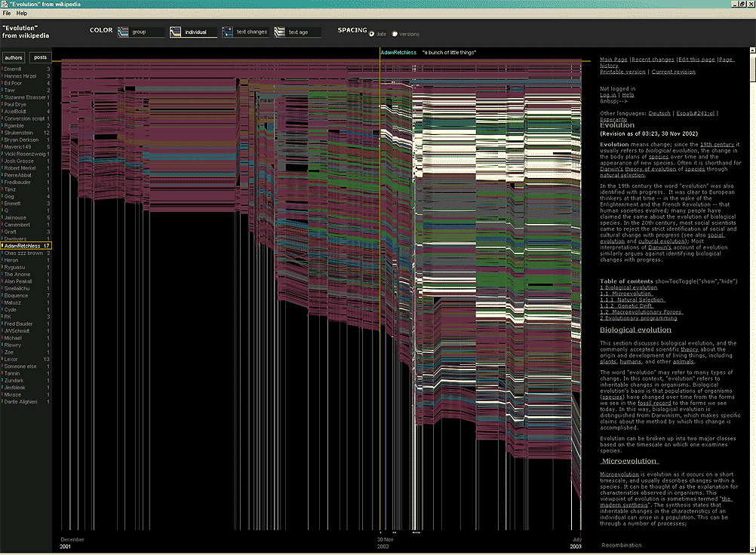The width and height of the screenshot is (756, 555).
Task: Open the File menu
Action: click(7, 13)
